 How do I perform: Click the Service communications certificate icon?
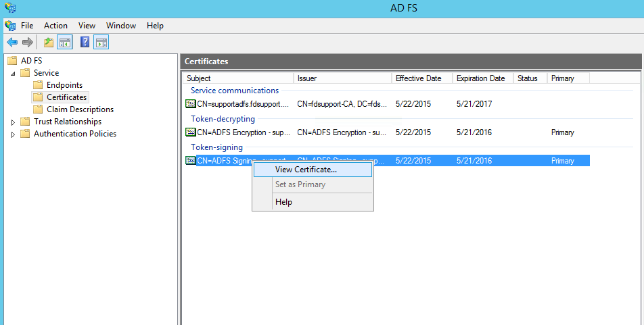(191, 104)
